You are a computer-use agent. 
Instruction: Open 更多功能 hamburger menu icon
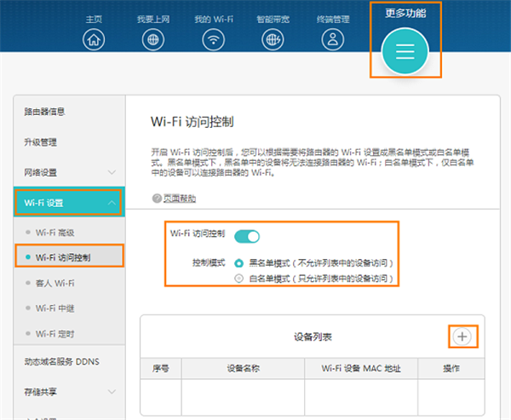pyautogui.click(x=405, y=52)
